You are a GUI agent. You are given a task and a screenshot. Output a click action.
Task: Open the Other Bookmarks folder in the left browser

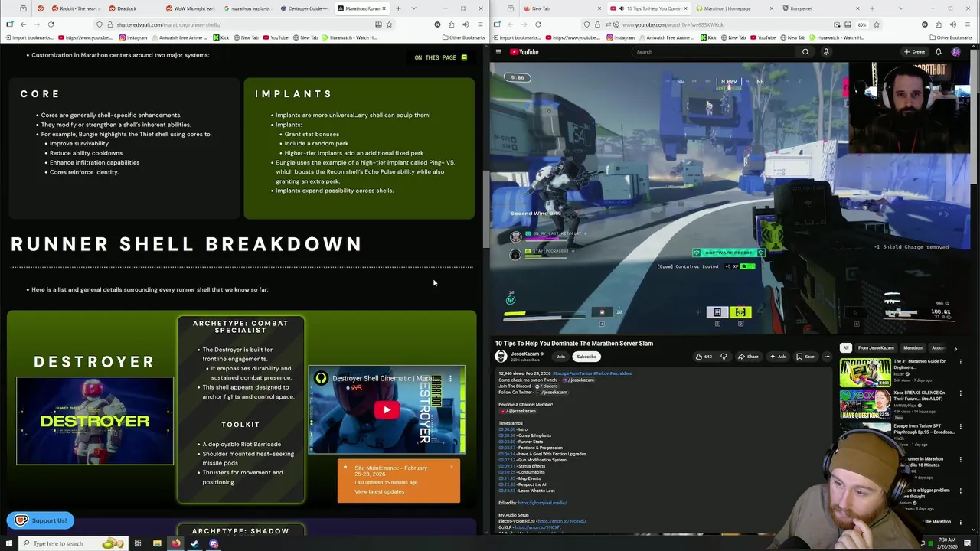pos(463,37)
